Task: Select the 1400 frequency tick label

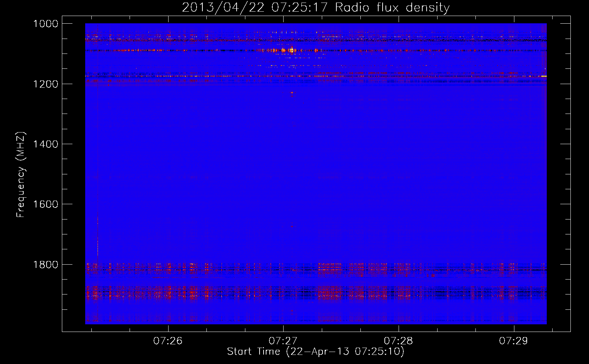Action: coord(46,144)
